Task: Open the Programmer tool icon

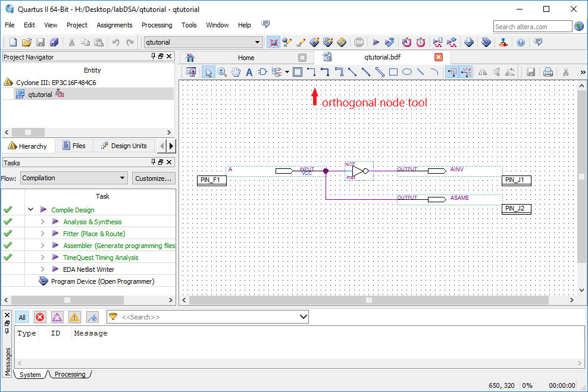Action: pyautogui.click(x=486, y=42)
